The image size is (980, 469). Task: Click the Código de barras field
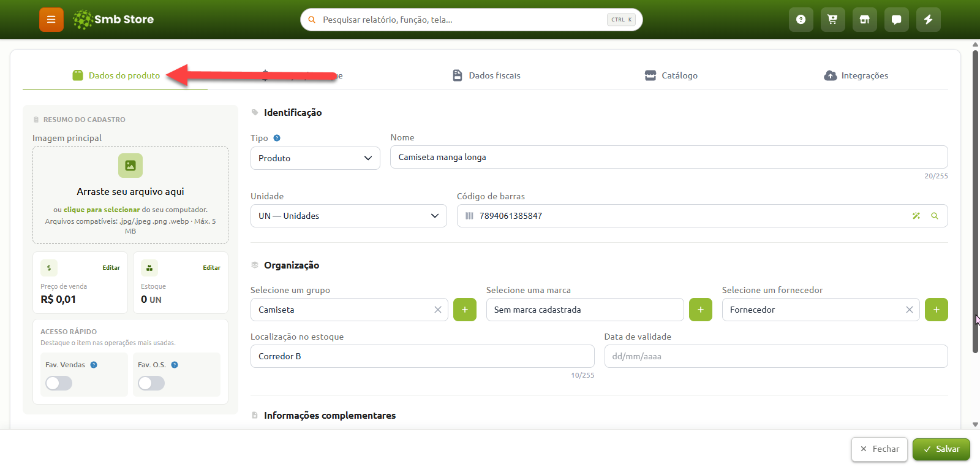coord(703,216)
